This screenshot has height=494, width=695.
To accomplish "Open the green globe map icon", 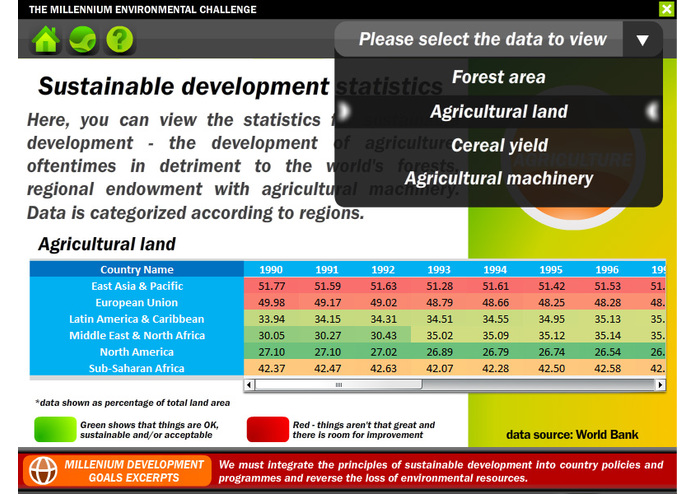I will point(82,39).
